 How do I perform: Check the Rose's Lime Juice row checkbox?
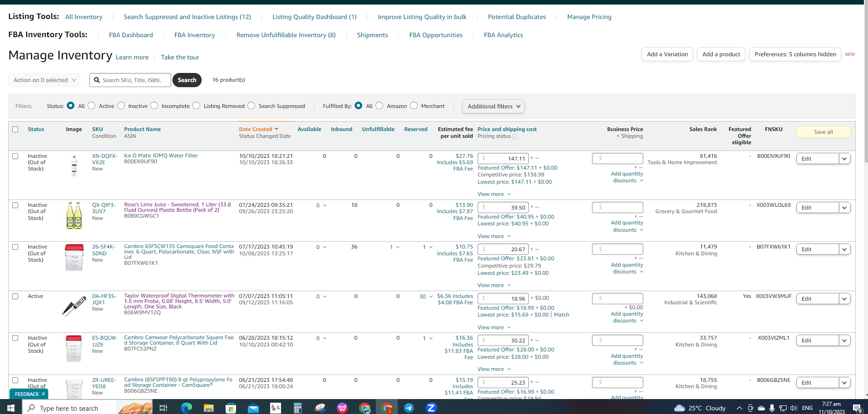click(15, 205)
